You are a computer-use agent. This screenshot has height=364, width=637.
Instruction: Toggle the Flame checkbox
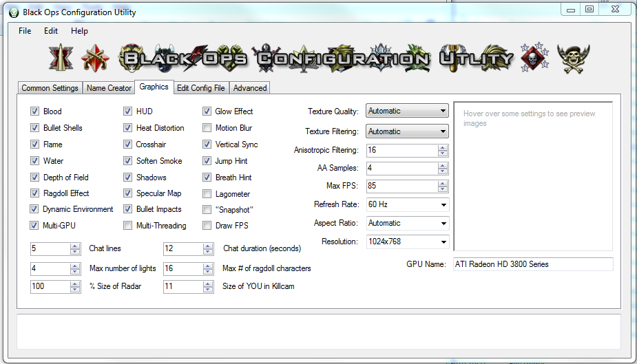point(34,144)
